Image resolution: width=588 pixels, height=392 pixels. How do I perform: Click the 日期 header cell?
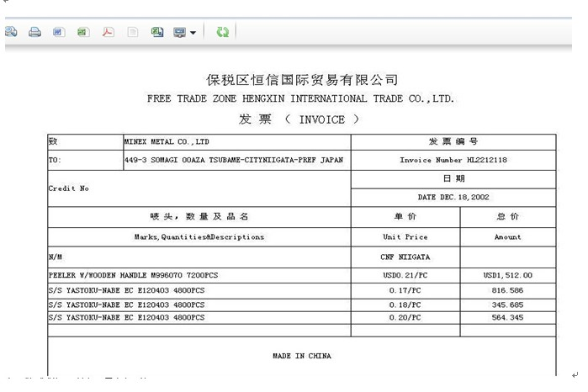453,179
